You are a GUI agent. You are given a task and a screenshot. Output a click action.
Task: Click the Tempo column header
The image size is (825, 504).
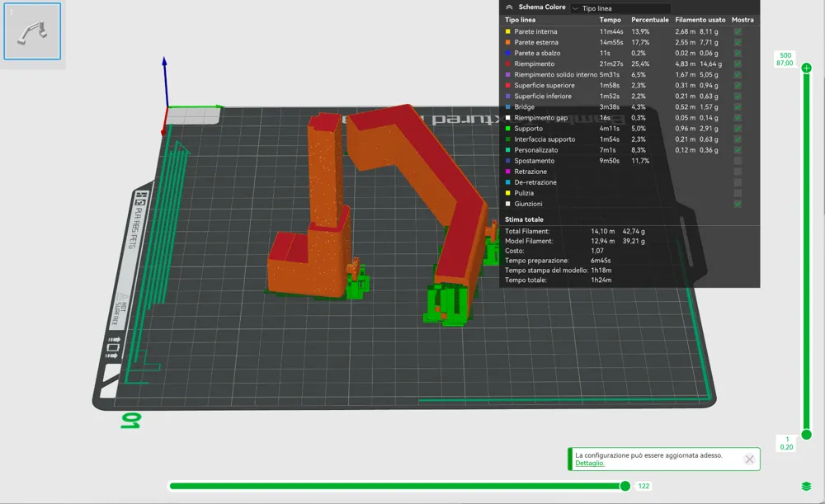pyautogui.click(x=610, y=20)
